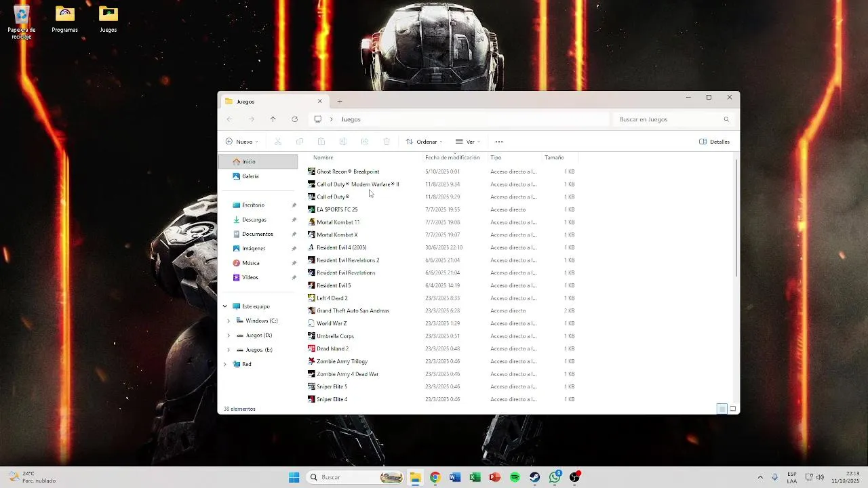Open OBS Studio from the taskbar
The width and height of the screenshot is (868, 488).
pyautogui.click(x=575, y=477)
